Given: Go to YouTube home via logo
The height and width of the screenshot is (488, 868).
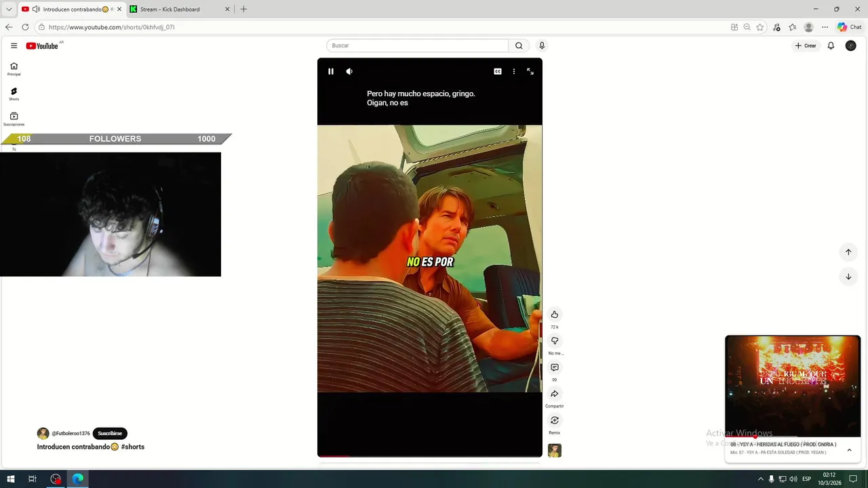Looking at the screenshot, I should point(42,46).
